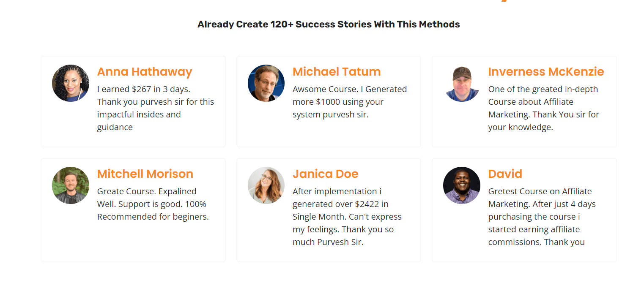Click Anna Hathaway's profile photo
644x283 pixels.
click(x=71, y=83)
